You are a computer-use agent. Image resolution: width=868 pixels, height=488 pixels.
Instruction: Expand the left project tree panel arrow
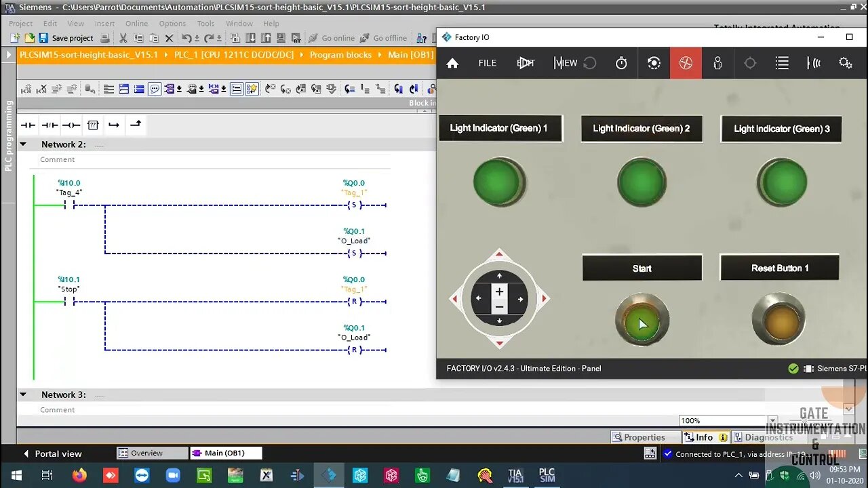8,55
